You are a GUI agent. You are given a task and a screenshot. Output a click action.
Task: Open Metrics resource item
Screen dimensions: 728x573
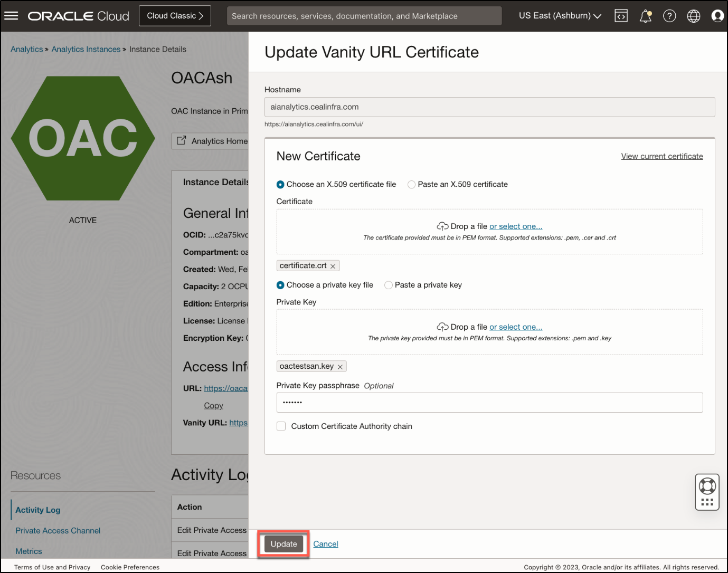pyautogui.click(x=29, y=551)
